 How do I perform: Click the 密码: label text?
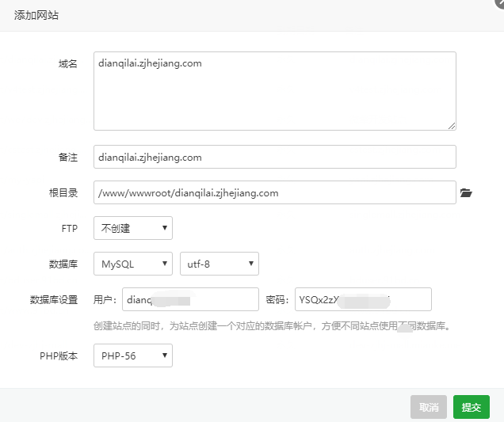tap(277, 299)
